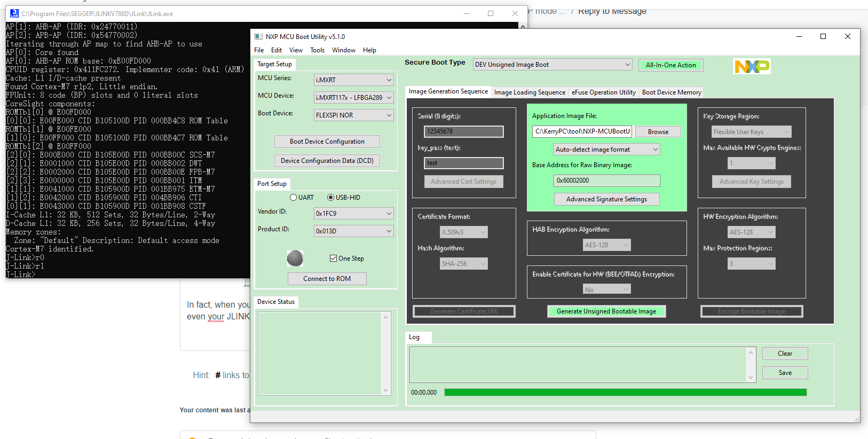Maximize the JLink.exe console window
This screenshot has height=439, width=868.
[x=491, y=13]
